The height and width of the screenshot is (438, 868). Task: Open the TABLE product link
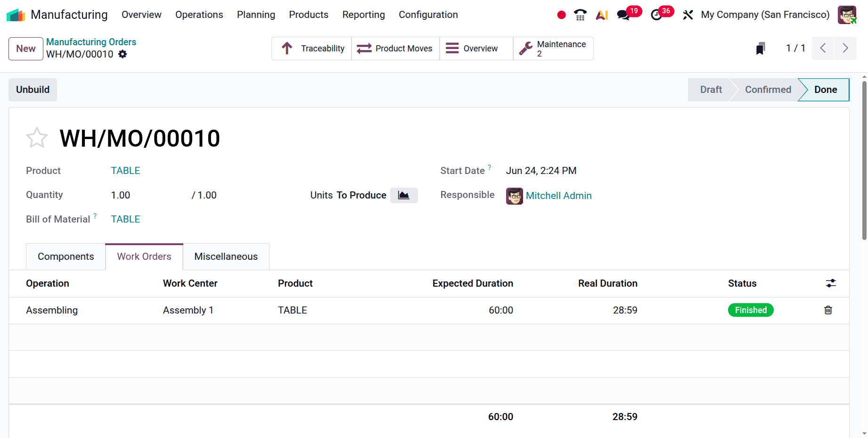click(x=125, y=171)
